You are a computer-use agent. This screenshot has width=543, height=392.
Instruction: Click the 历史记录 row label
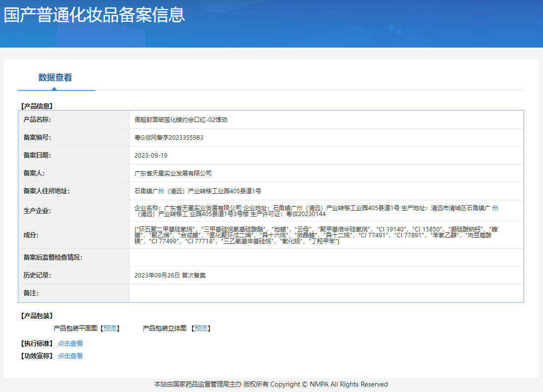click(x=37, y=276)
